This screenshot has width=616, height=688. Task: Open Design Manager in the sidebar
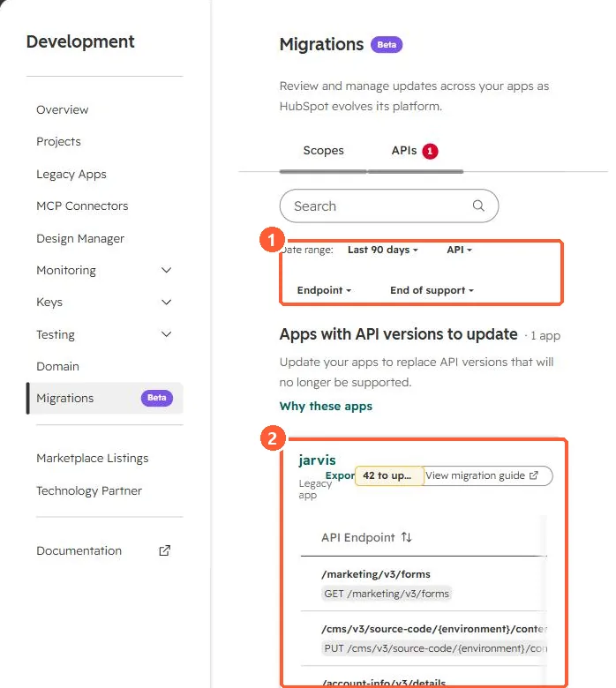80,238
